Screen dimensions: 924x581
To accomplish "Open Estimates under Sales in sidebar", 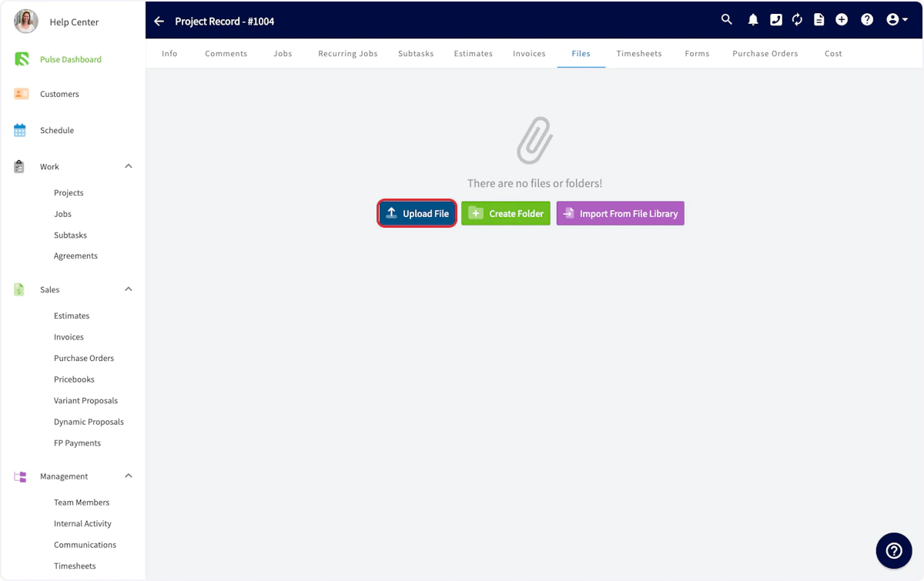I will [72, 316].
